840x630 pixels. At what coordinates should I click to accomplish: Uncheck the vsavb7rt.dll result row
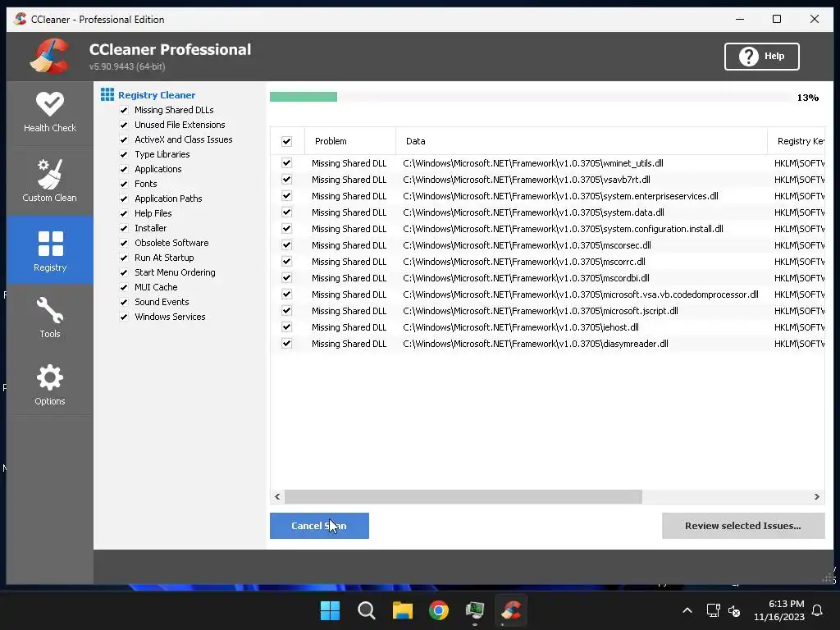286,180
